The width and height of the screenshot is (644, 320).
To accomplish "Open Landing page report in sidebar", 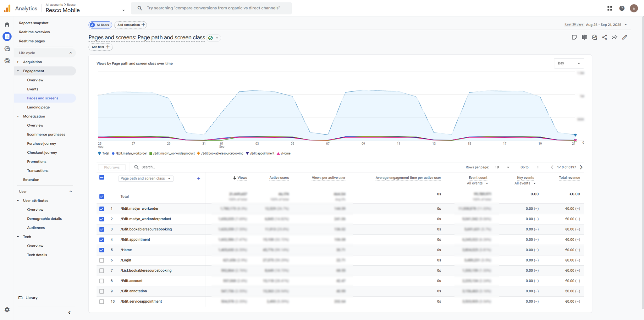I will (38, 107).
